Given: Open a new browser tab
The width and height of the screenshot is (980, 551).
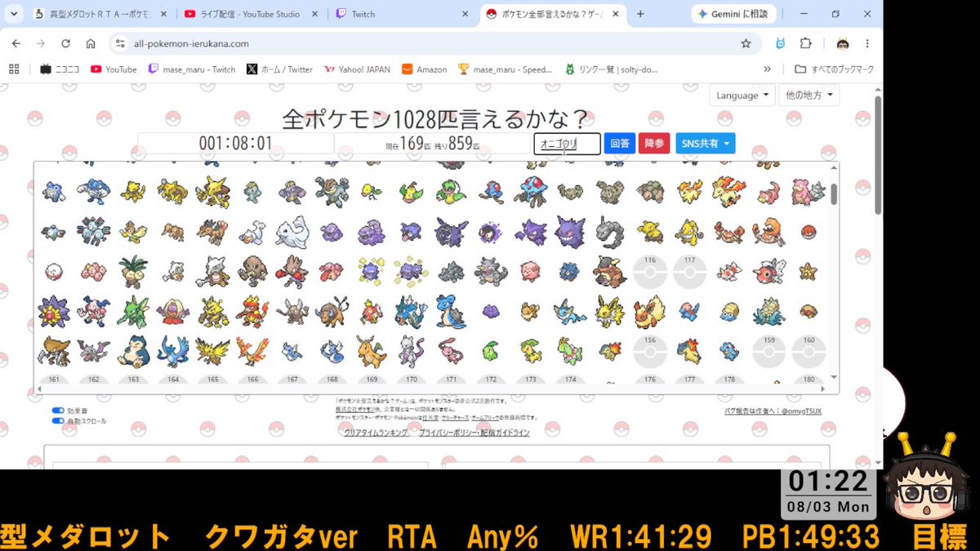Looking at the screenshot, I should coord(640,14).
